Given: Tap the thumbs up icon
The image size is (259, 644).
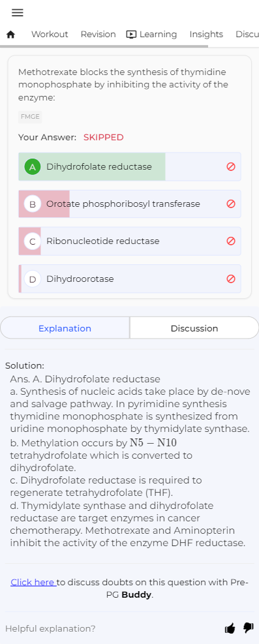Looking at the screenshot, I should pyautogui.click(x=230, y=628).
